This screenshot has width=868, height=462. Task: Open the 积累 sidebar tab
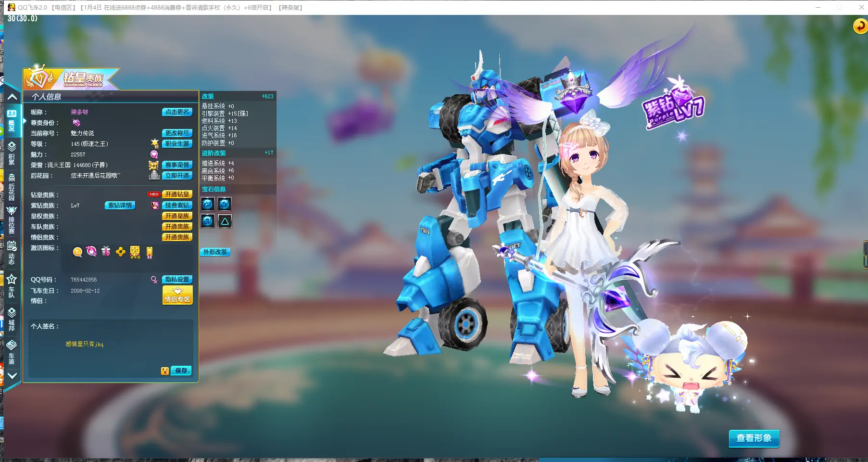[x=12, y=153]
